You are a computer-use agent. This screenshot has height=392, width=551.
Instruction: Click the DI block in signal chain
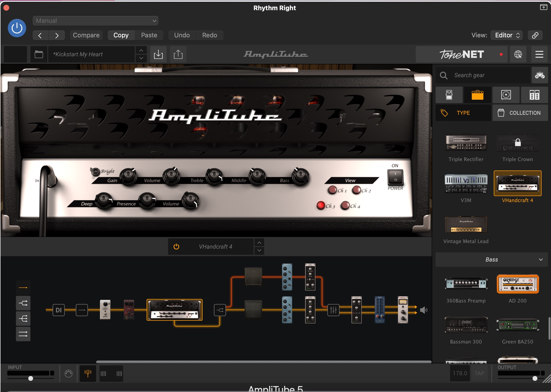coord(59,310)
